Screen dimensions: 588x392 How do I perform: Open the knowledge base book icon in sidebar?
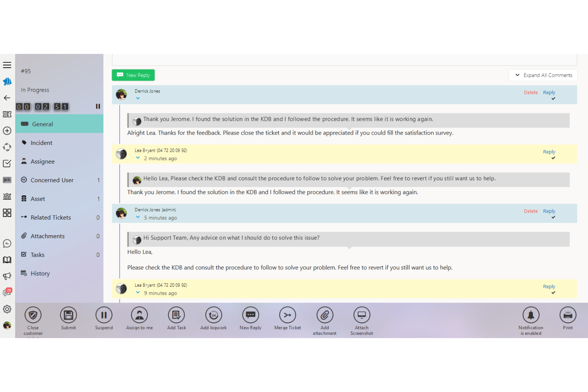[x=7, y=259]
